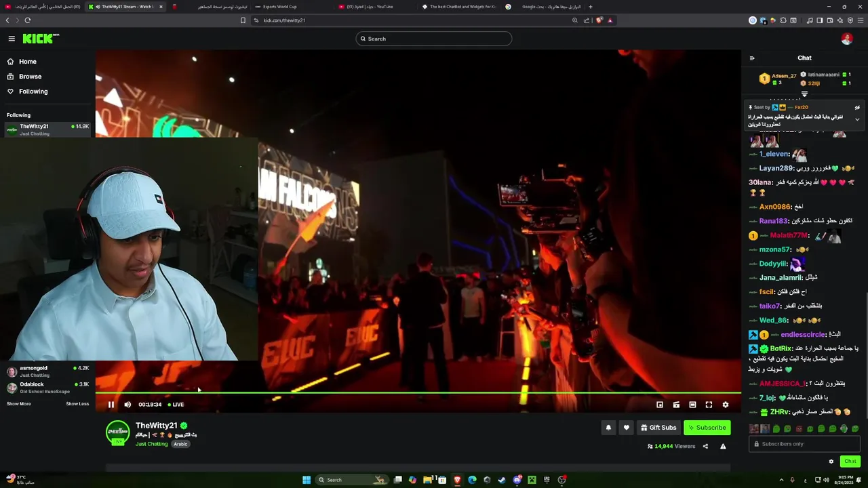Open Odablock's Old School RuneScape channel

point(47,388)
